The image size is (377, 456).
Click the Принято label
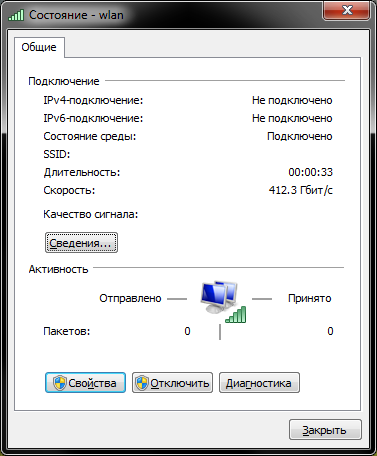pyautogui.click(x=310, y=298)
